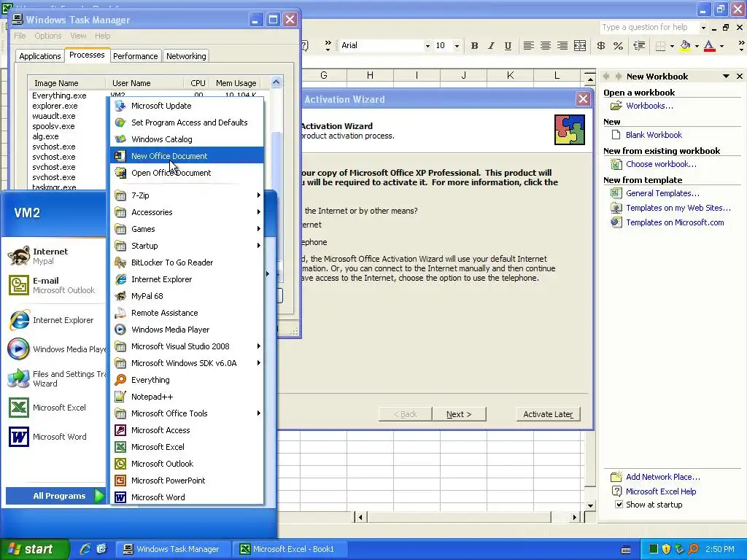The height and width of the screenshot is (560, 747).
Task: Click the Underline icon in Excel toolbar
Action: pyautogui.click(x=508, y=46)
